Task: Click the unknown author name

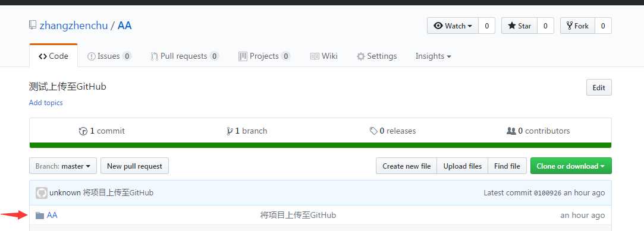Action: [x=65, y=193]
